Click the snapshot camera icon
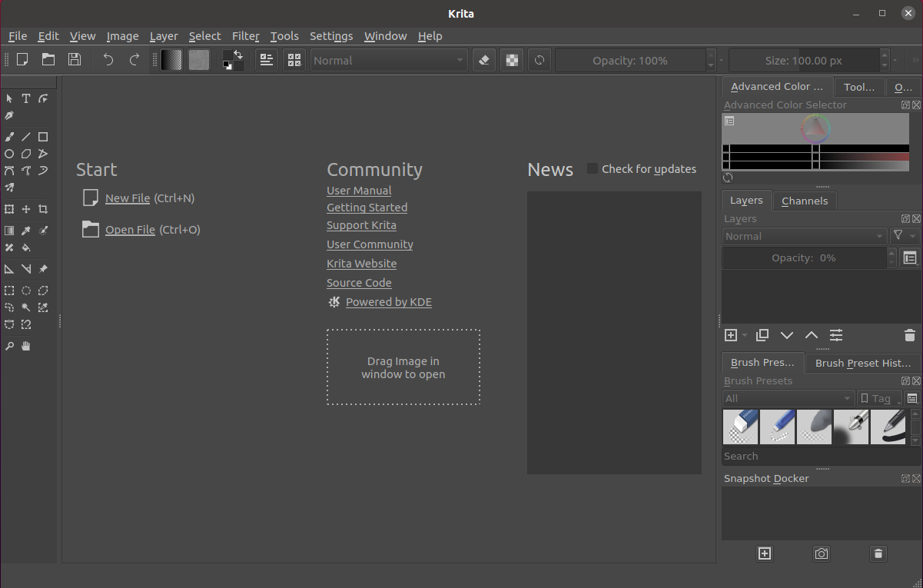 click(822, 553)
